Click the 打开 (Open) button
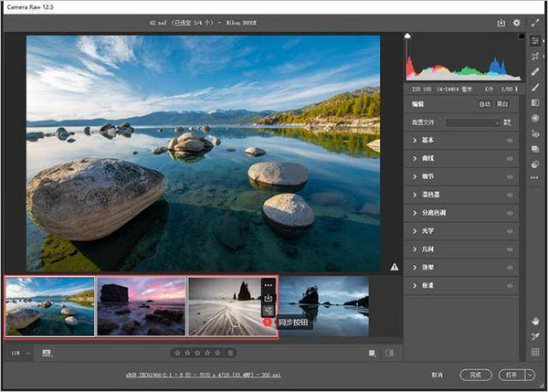 511,375
